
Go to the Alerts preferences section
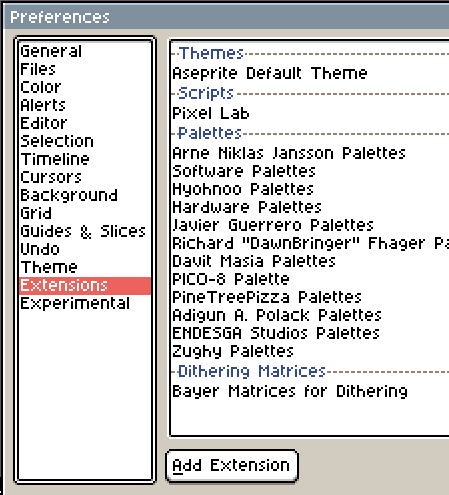tap(85, 105)
